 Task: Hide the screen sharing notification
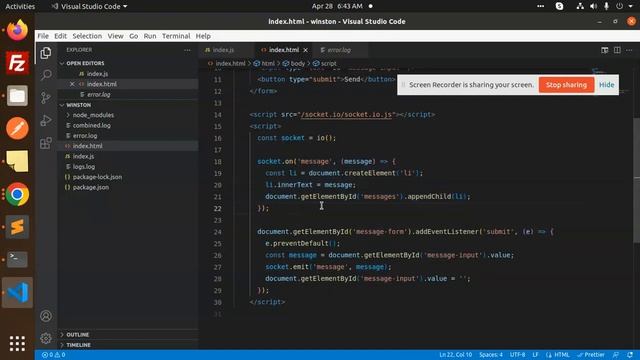click(607, 85)
